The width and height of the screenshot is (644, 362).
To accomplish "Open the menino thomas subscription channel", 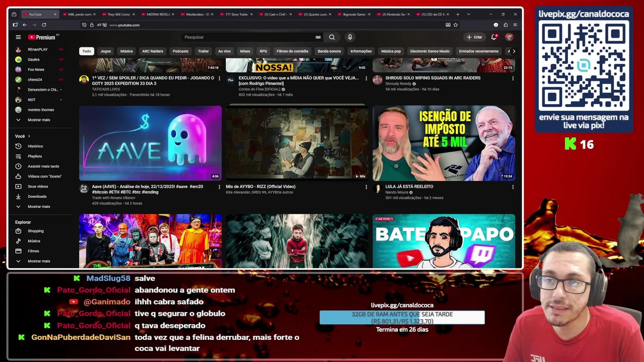I will pos(40,110).
